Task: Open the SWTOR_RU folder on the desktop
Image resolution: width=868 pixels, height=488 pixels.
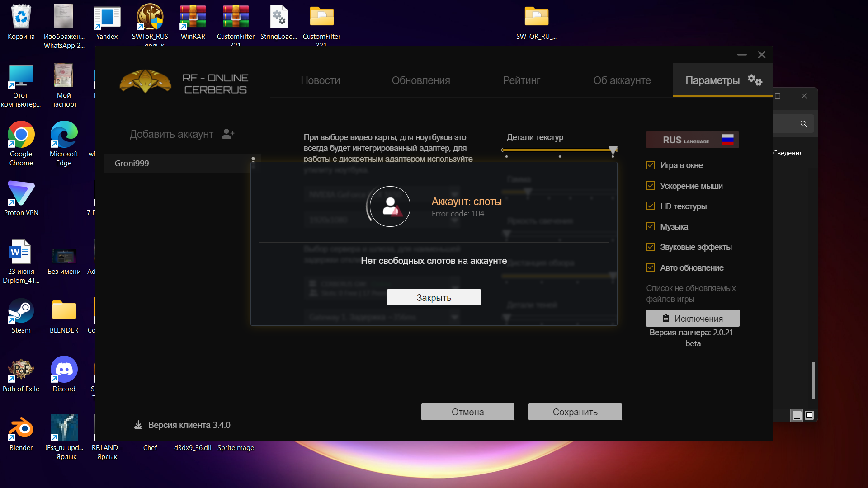Action: (x=536, y=17)
